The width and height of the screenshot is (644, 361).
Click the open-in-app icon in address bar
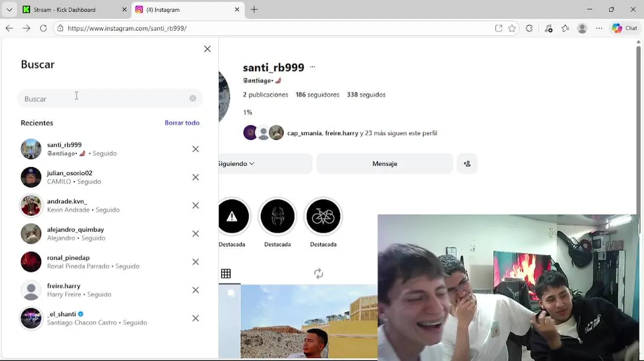click(x=499, y=28)
